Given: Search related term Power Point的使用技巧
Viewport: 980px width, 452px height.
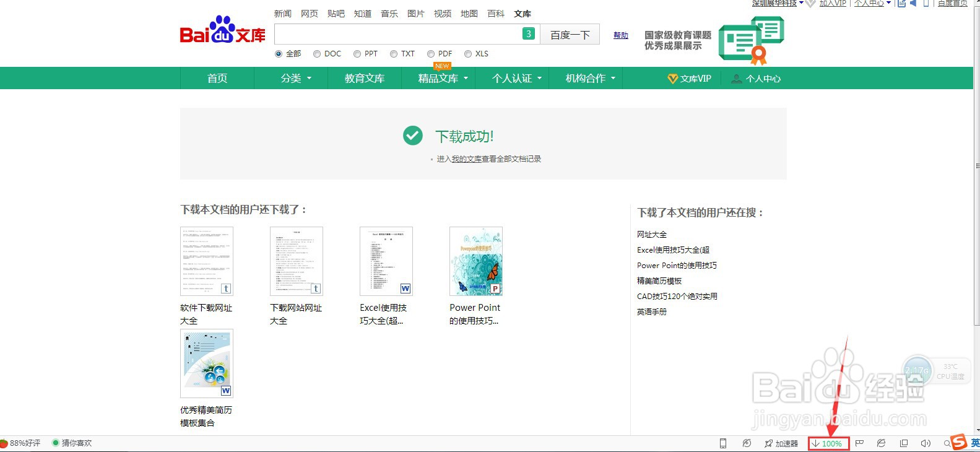Looking at the screenshot, I should point(677,266).
